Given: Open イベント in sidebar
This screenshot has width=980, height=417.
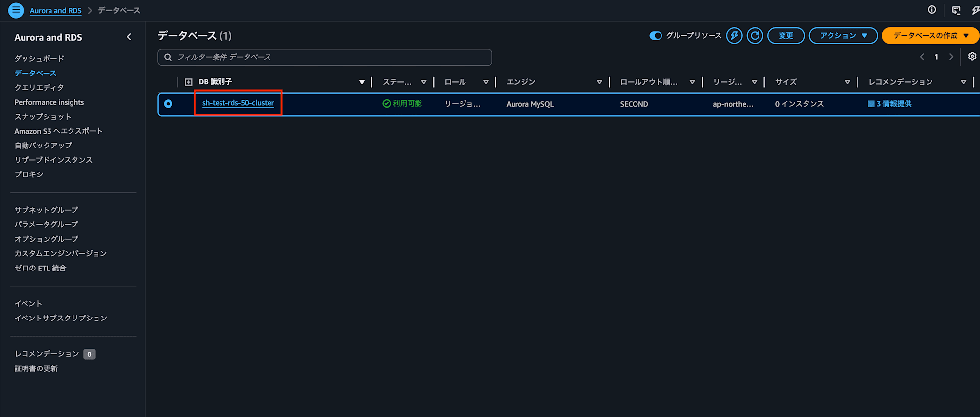Looking at the screenshot, I should (x=28, y=304).
